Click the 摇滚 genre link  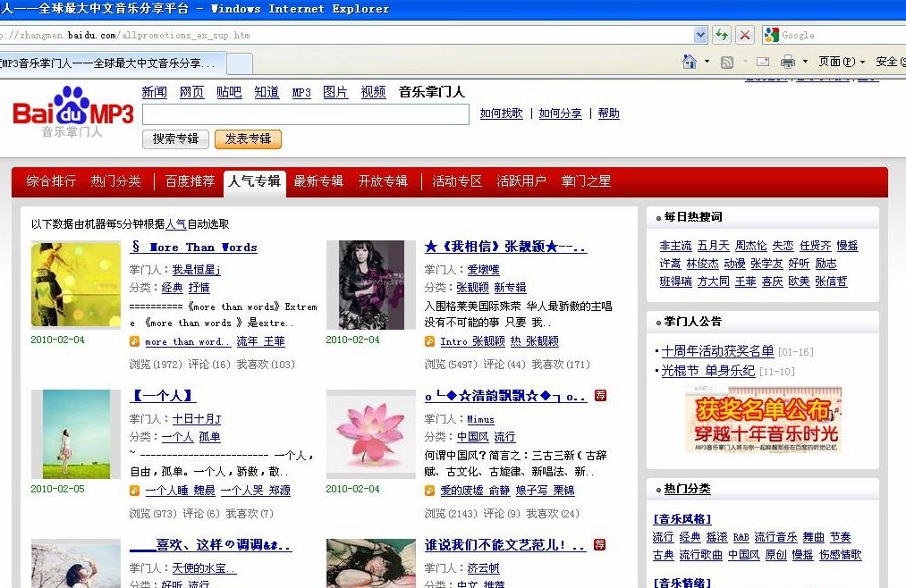click(716, 537)
